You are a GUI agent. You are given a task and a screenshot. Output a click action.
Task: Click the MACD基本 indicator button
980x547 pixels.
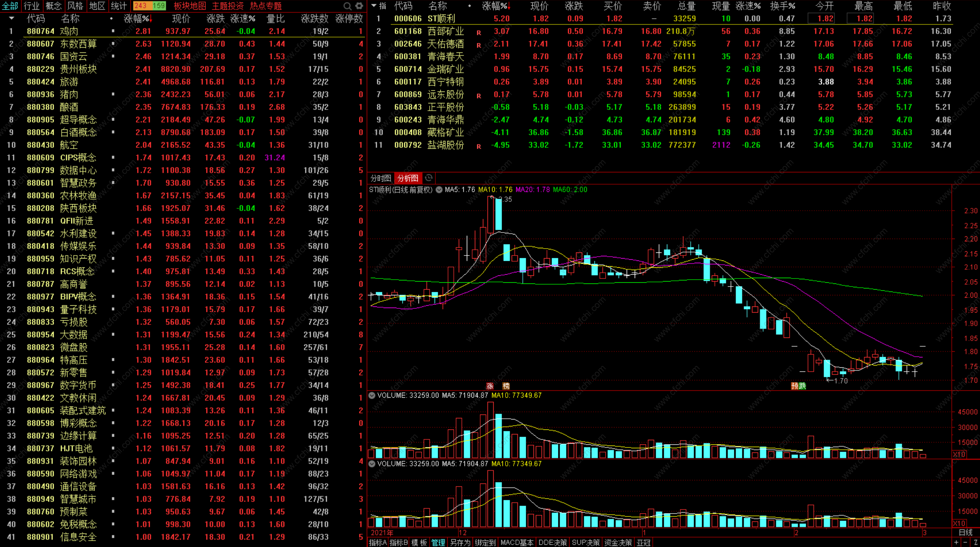(x=517, y=542)
